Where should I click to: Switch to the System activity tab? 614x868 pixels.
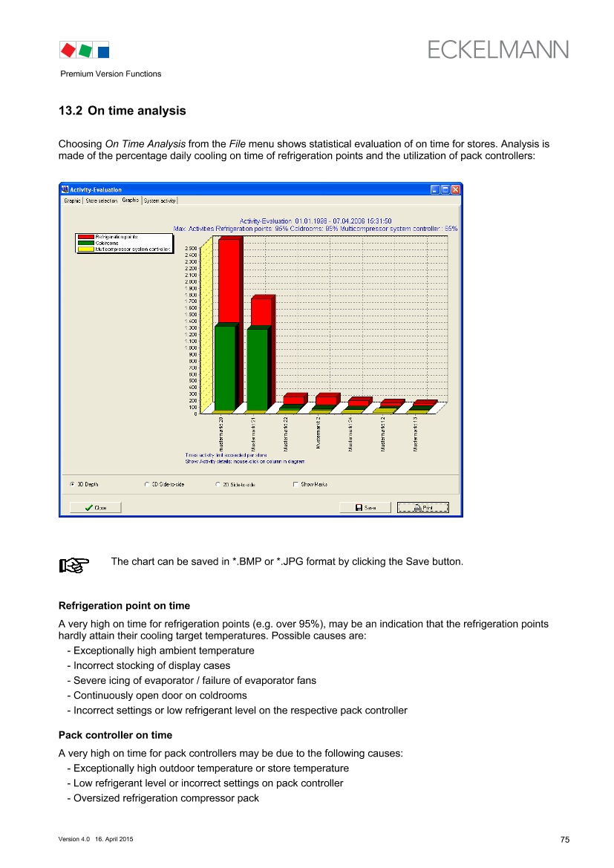coord(160,200)
